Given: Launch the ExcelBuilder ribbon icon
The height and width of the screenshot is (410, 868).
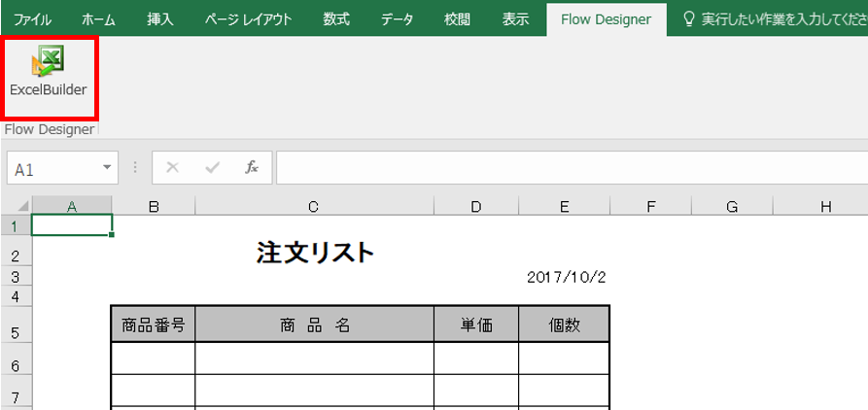Looking at the screenshot, I should (49, 72).
